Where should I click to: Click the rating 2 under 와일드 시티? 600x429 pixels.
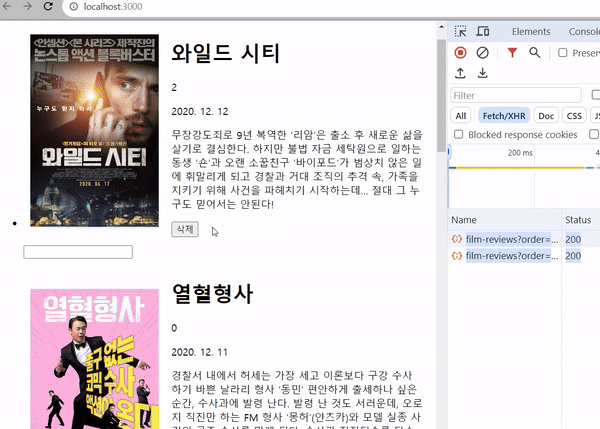coord(174,88)
